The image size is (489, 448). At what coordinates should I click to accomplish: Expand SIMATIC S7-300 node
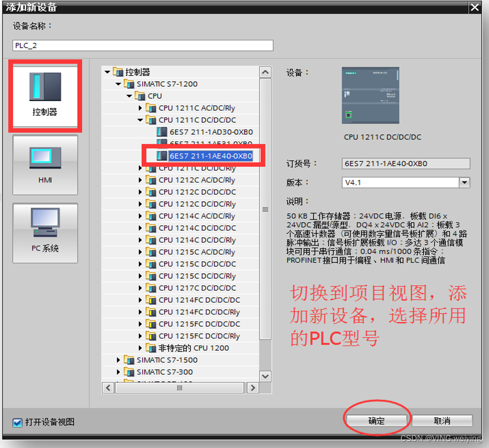118,372
